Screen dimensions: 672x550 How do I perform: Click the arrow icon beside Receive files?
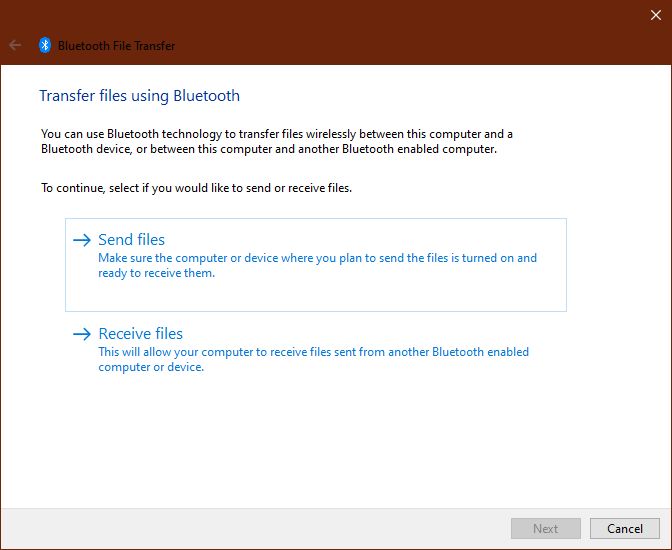click(82, 334)
